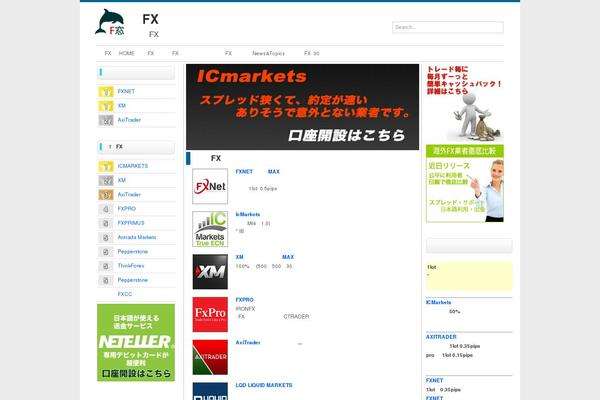Click the rank badge icon beside FXPRO
The width and height of the screenshot is (600, 400).
(x=106, y=209)
